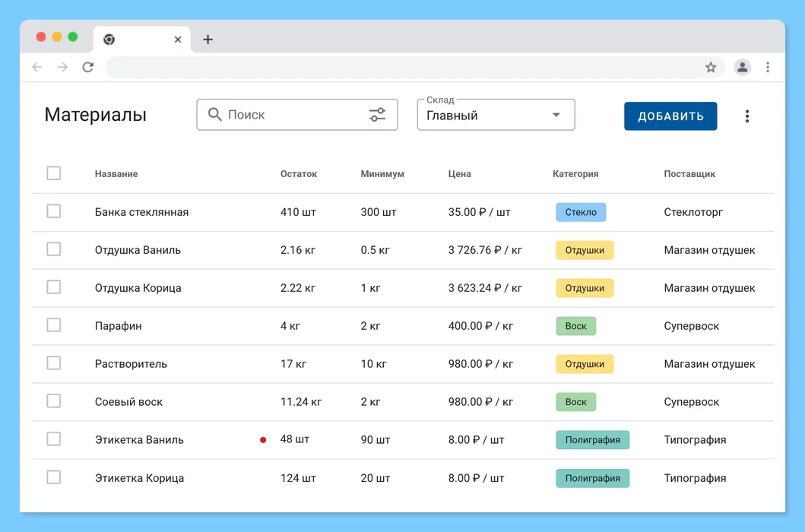Open the Банка стеклянная material name
This screenshot has width=805, height=532.
[141, 212]
